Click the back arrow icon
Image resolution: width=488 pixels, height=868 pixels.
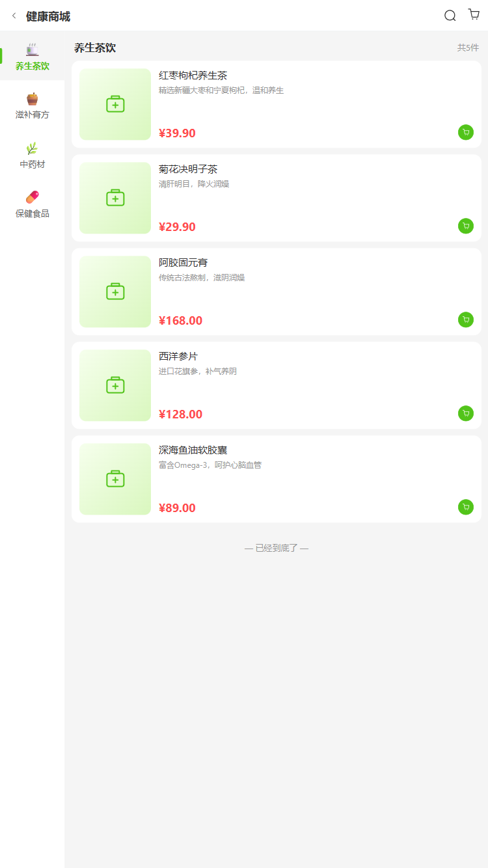pyautogui.click(x=14, y=16)
